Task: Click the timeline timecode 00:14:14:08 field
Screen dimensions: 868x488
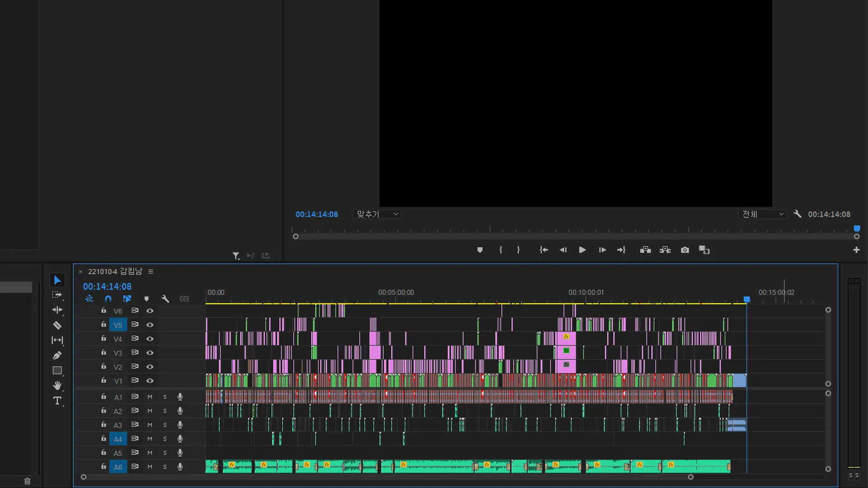Action: (x=107, y=286)
